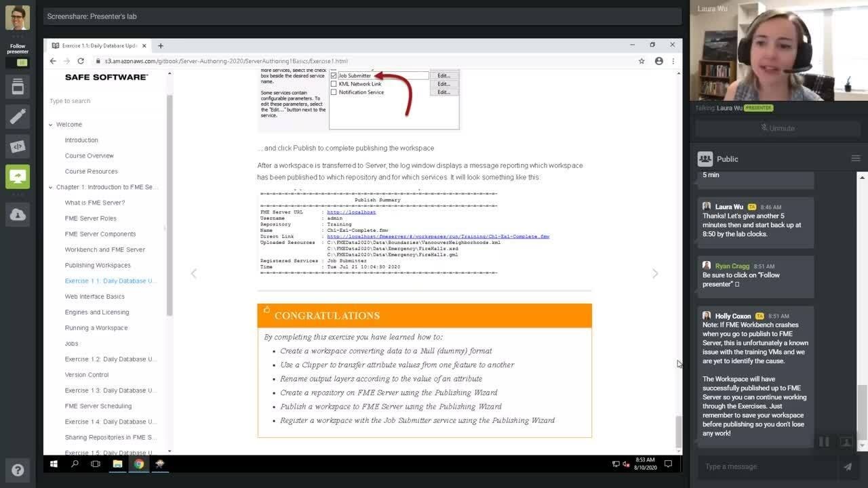Image resolution: width=868 pixels, height=488 pixels.
Task: Select the green screenshare icon
Action: [18, 177]
